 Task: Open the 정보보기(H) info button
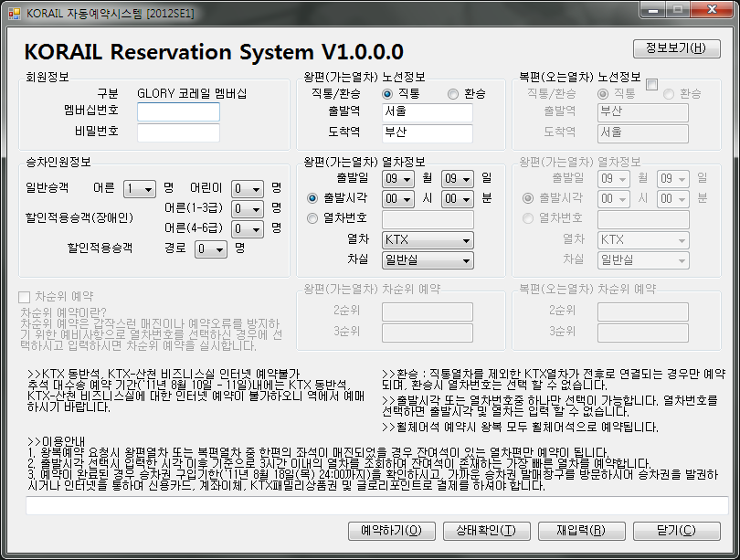point(676,48)
